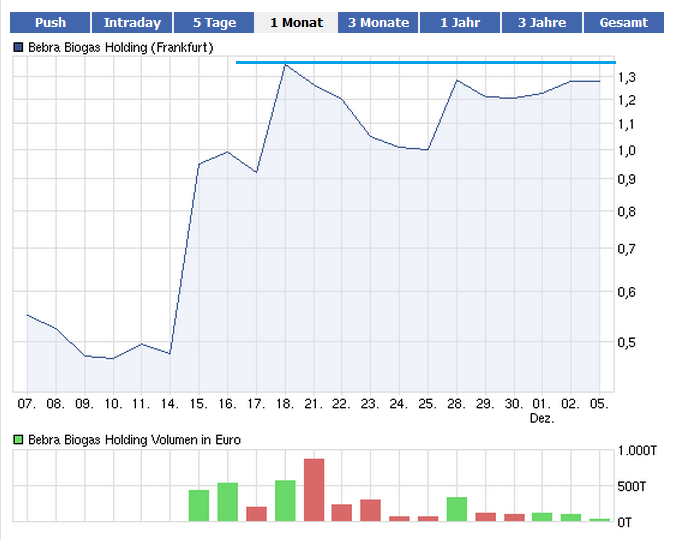Click the 1,0 price axis value

point(627,151)
